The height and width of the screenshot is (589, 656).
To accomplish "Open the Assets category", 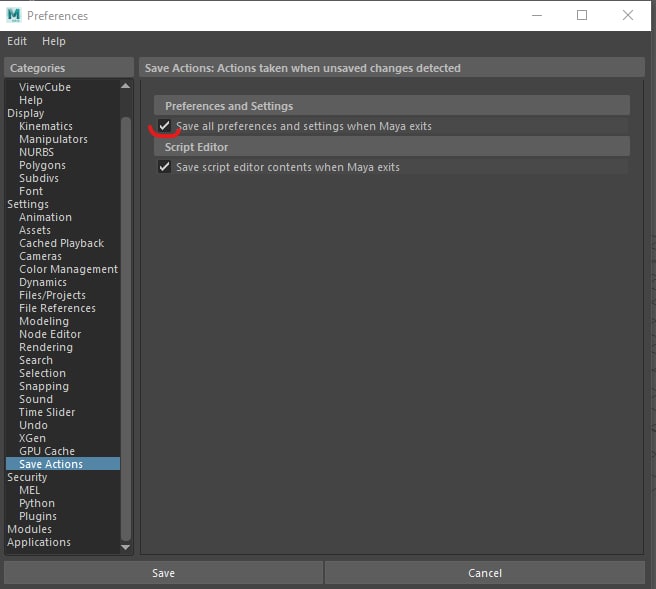I will (x=35, y=230).
